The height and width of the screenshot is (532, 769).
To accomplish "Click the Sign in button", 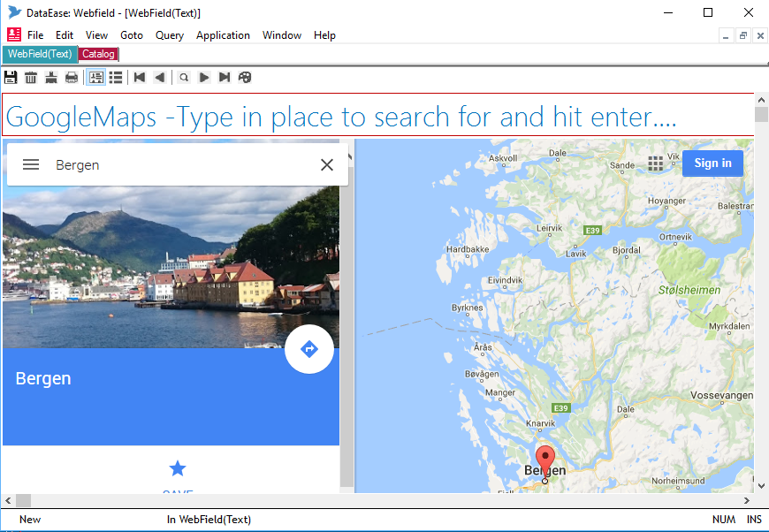I will [x=712, y=163].
